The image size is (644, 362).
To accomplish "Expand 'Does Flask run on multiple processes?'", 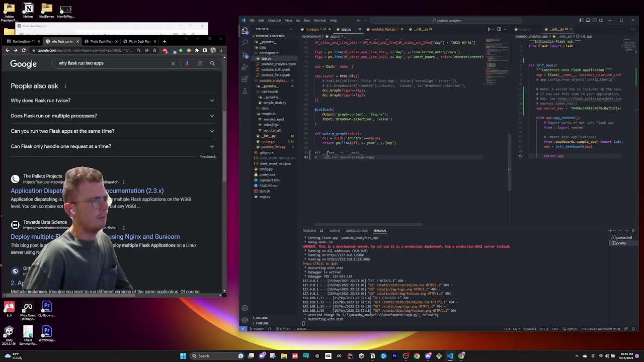I will coord(113,116).
